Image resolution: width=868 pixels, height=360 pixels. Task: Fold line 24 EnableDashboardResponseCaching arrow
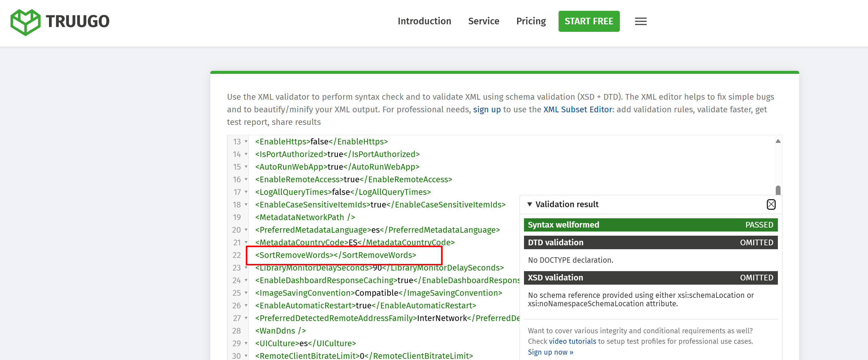tap(246, 280)
